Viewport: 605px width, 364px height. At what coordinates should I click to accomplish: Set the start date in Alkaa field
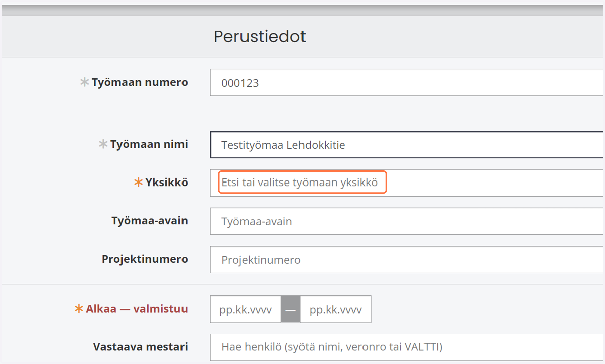pyautogui.click(x=246, y=309)
